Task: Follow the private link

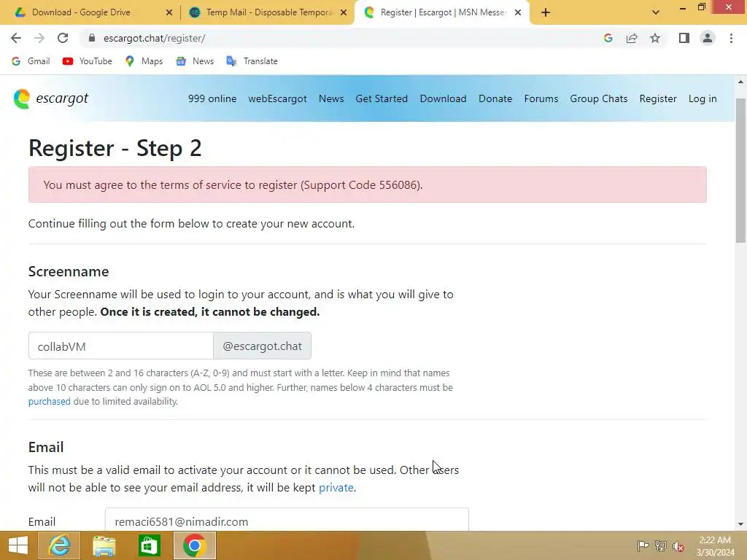Action: tap(336, 488)
